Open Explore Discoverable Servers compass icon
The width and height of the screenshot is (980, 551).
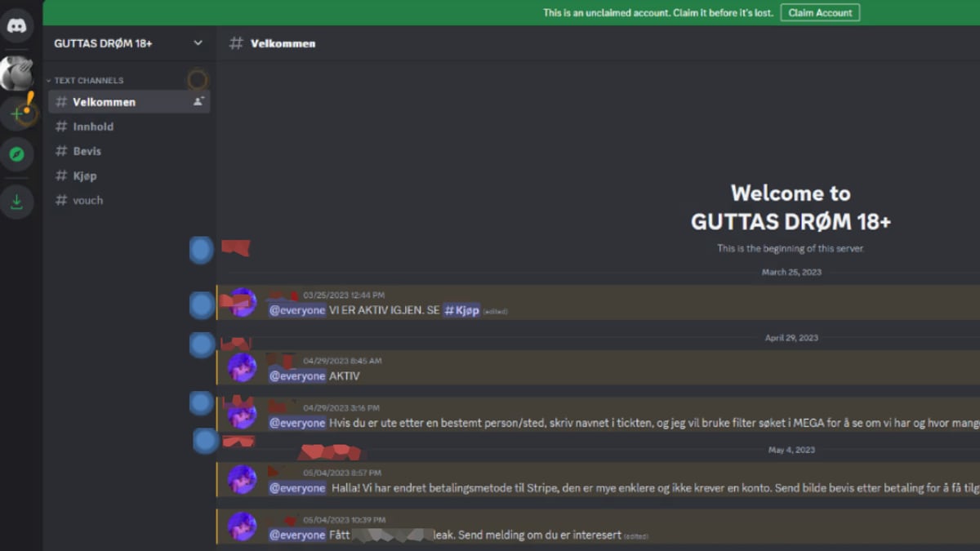point(16,154)
